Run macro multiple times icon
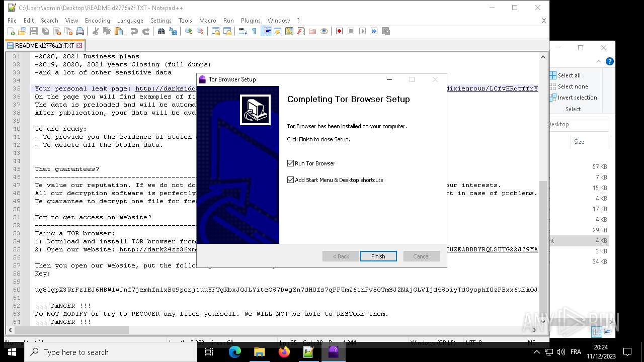 [x=374, y=31]
